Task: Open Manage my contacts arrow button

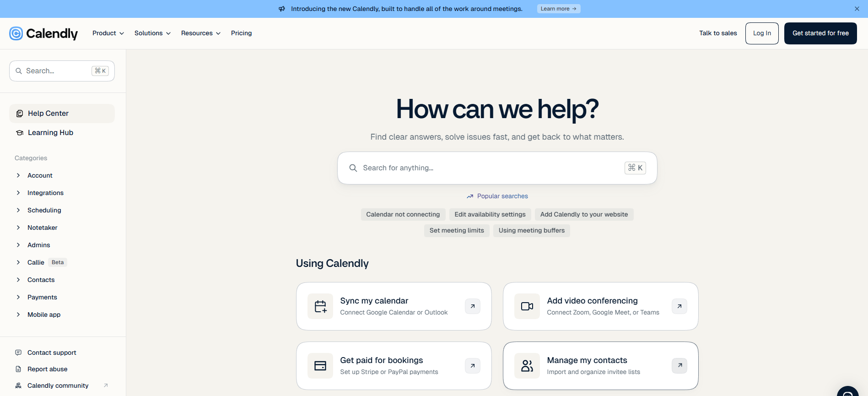Action: coord(679,366)
